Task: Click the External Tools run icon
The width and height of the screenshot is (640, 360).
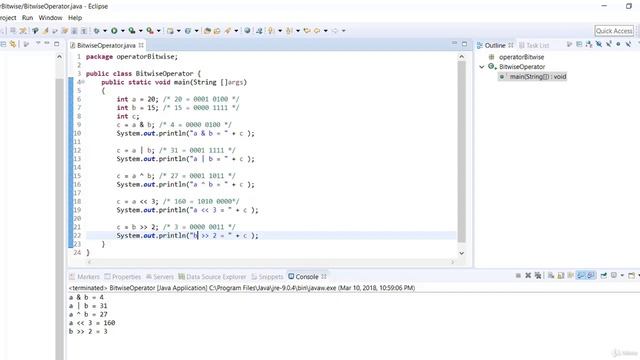Action: coord(150,31)
